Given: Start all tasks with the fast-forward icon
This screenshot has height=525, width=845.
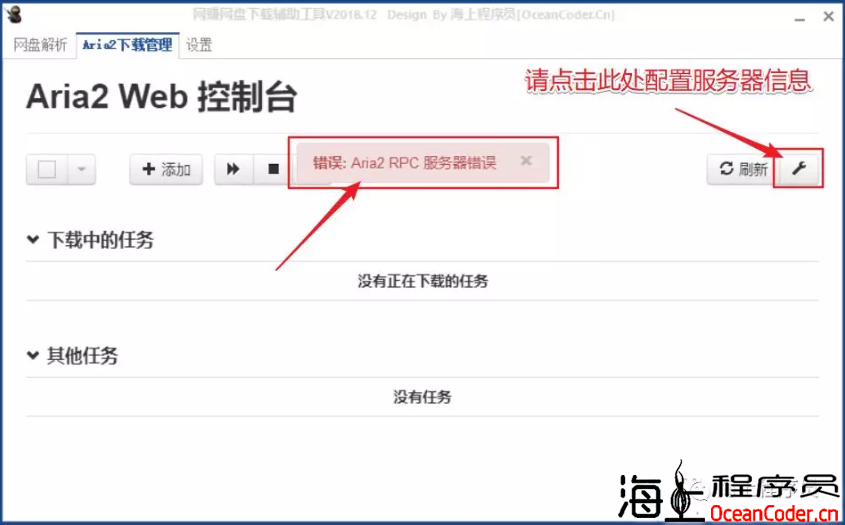Looking at the screenshot, I should 233,169.
